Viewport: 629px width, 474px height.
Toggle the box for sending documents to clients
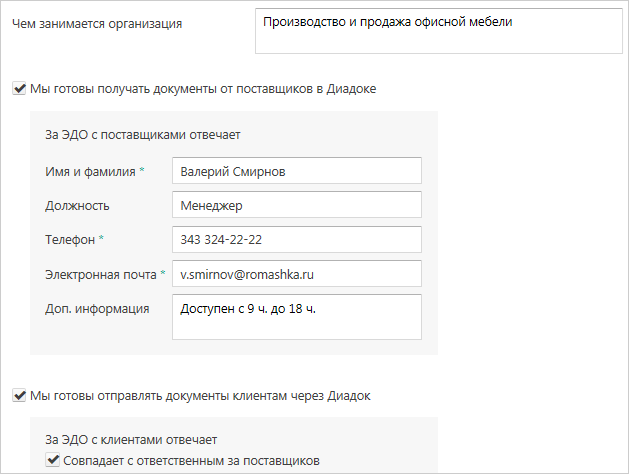click(x=19, y=395)
